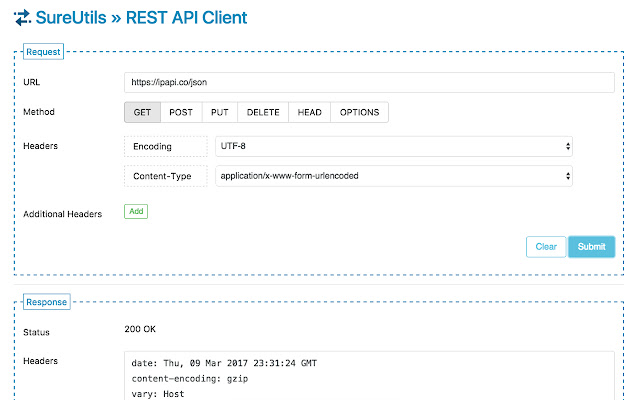Add an additional header
The width and height of the screenshot is (640, 400).
136,211
